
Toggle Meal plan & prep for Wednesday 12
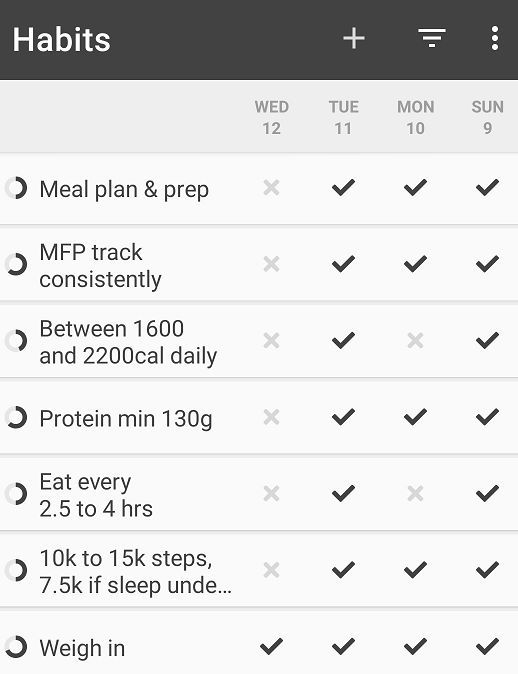(271, 188)
